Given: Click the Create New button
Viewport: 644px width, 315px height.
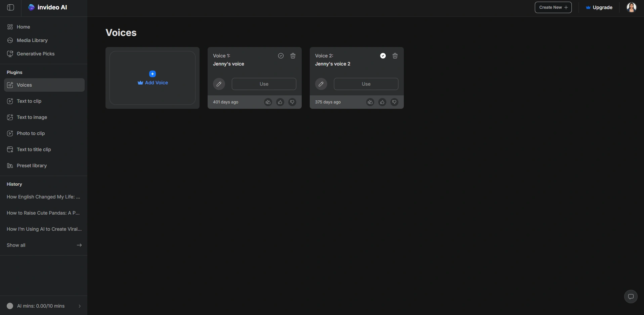Looking at the screenshot, I should coord(553,7).
